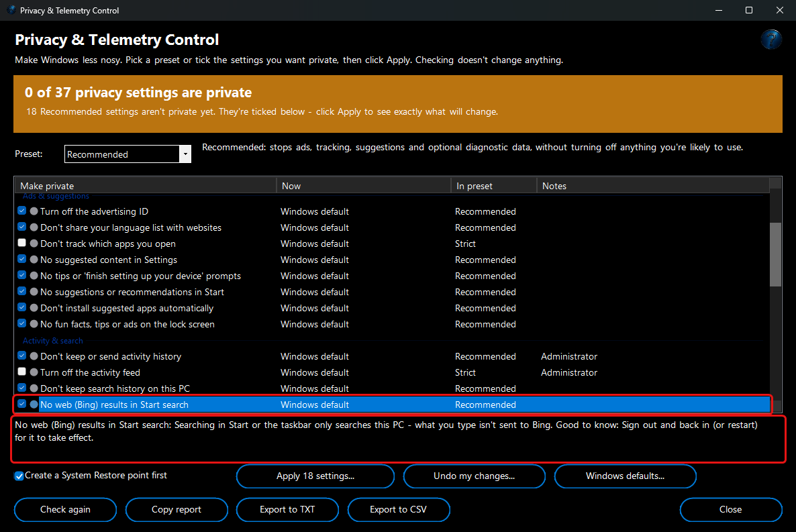Click Recommended cell in advertising ID row
Image resolution: width=796 pixels, height=532 pixels.
click(x=485, y=211)
